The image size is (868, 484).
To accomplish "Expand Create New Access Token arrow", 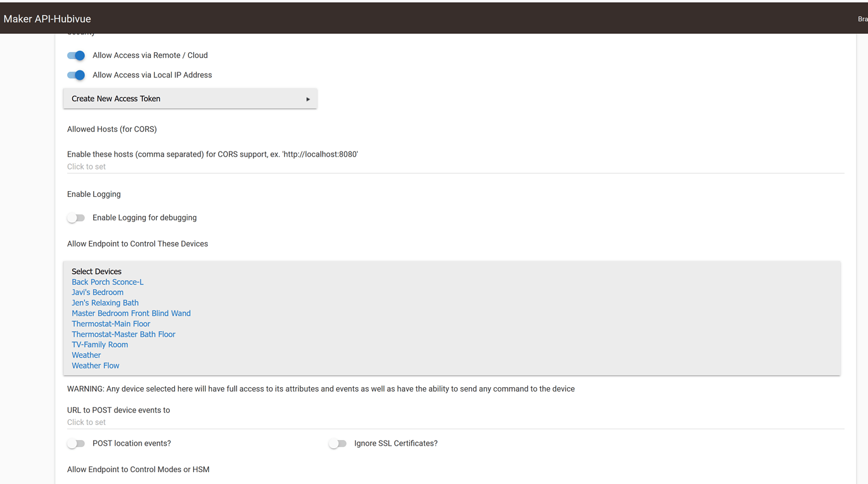I will click(308, 99).
